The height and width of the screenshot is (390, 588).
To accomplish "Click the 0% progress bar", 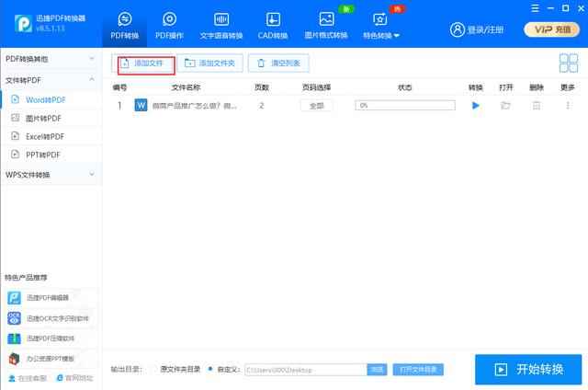I will pyautogui.click(x=405, y=106).
